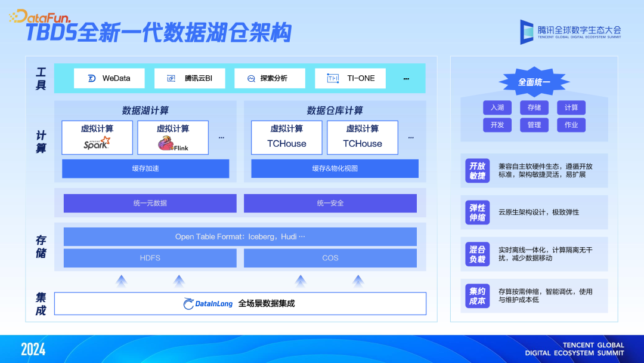
Task: Select the 计算 tag under 全面统一
Action: [571, 107]
